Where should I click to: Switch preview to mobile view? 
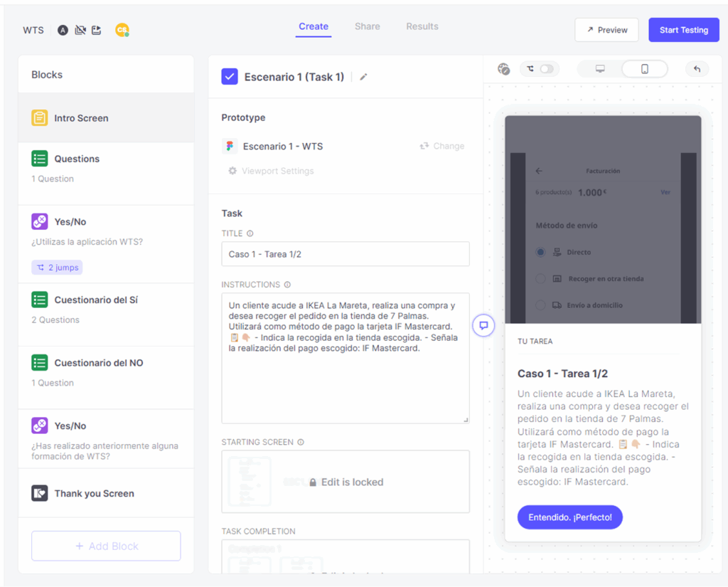tap(644, 69)
